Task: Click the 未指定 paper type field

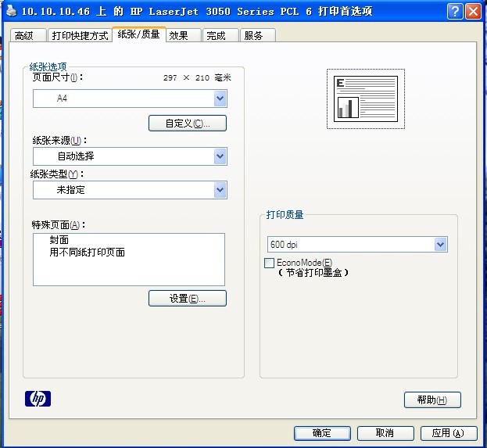Action: coord(130,190)
